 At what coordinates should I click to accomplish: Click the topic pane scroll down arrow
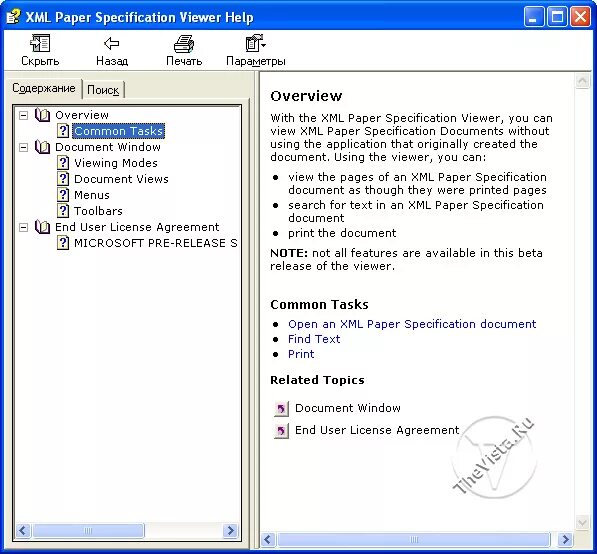pyautogui.click(x=583, y=522)
